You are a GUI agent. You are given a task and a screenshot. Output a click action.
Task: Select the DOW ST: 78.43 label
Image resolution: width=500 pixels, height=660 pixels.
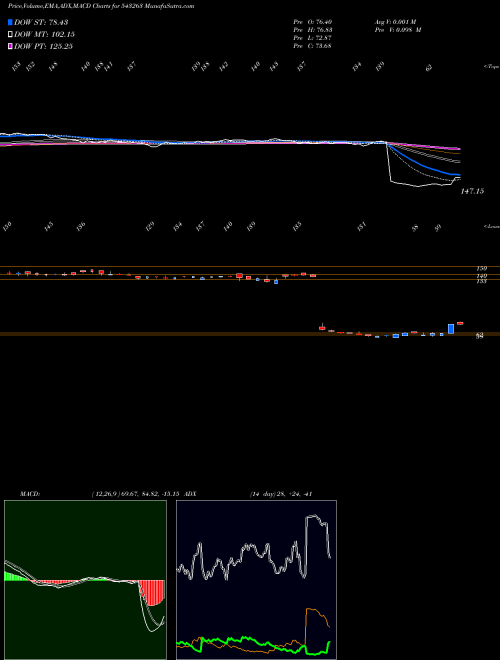tap(41, 22)
